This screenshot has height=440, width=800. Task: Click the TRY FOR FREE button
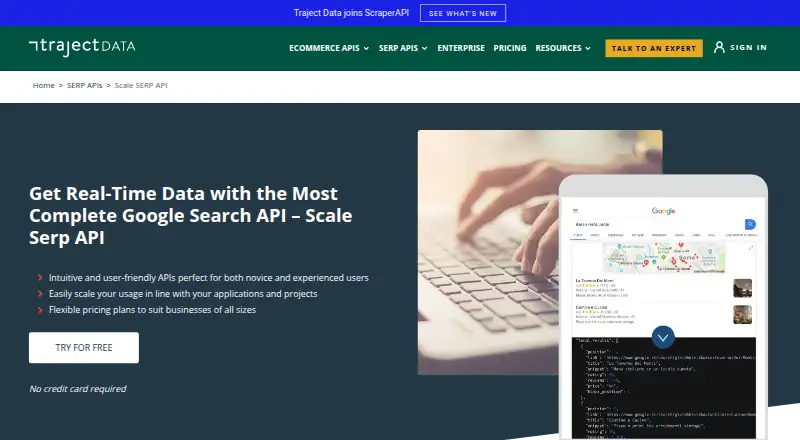[84, 348]
